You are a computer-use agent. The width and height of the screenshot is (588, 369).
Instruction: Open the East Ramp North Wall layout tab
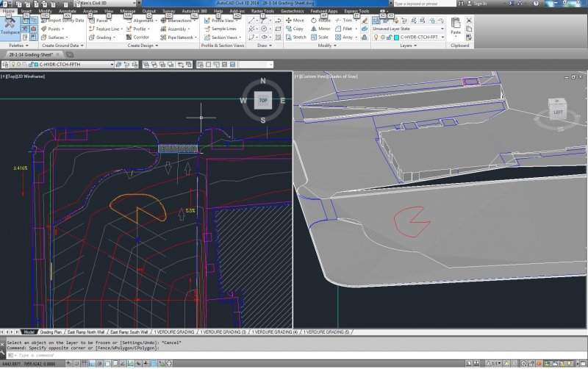(x=87, y=332)
